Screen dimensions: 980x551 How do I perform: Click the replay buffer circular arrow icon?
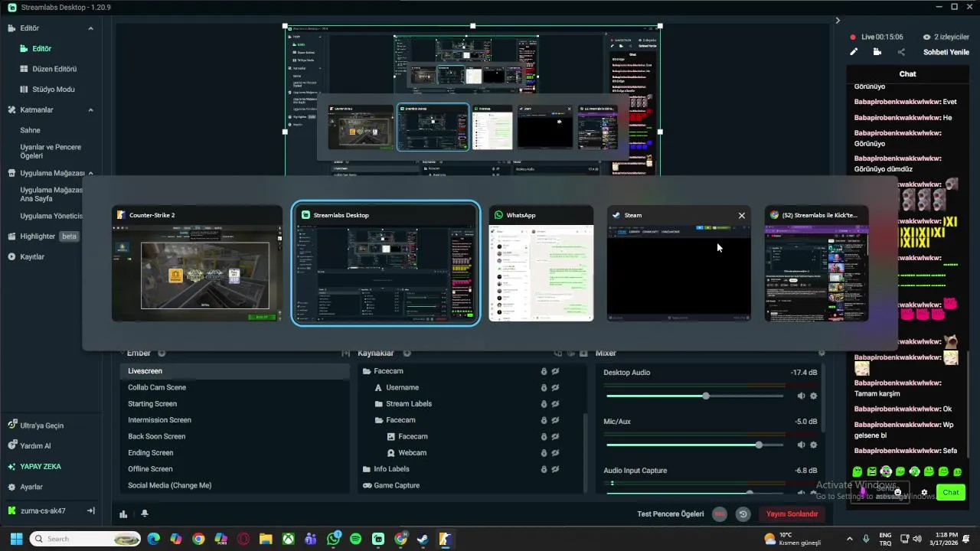tap(743, 514)
